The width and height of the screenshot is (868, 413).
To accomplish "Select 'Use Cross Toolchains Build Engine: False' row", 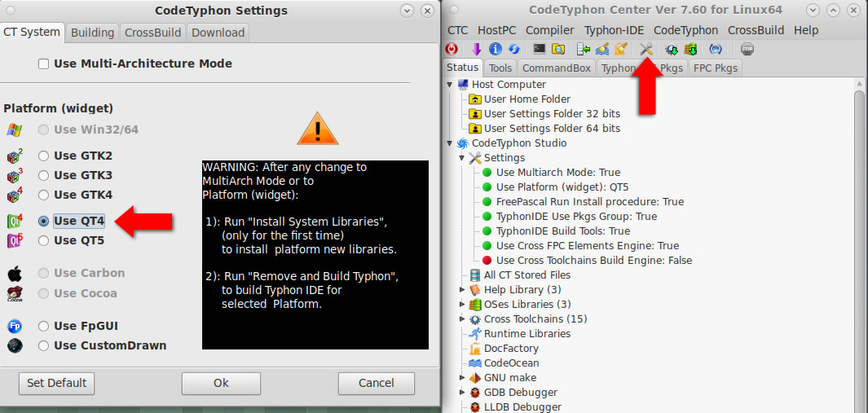I will point(593,260).
